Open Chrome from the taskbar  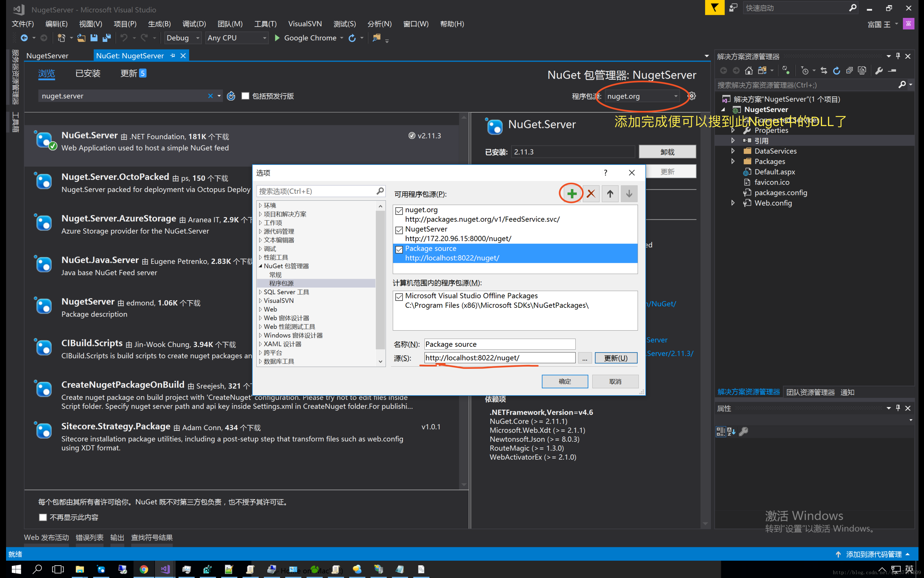144,569
